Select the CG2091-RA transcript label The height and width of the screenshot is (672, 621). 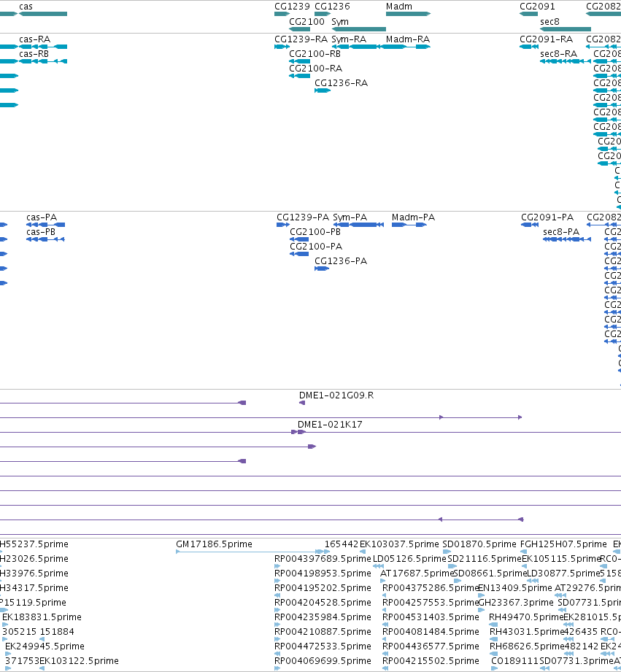coord(547,39)
